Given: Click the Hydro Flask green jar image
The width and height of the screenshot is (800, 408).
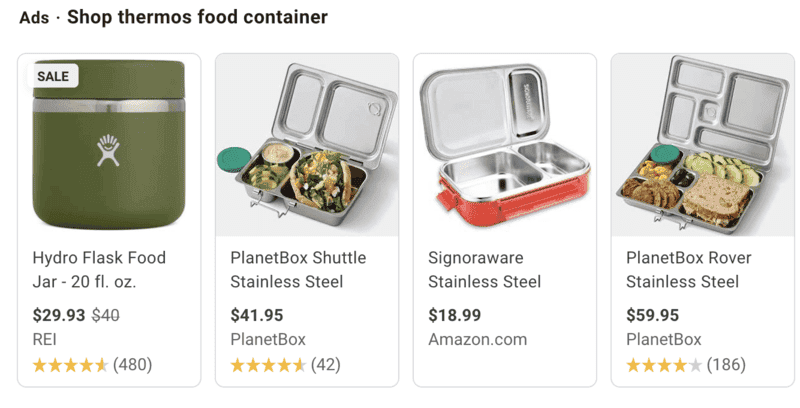Looking at the screenshot, I should pos(109,147).
